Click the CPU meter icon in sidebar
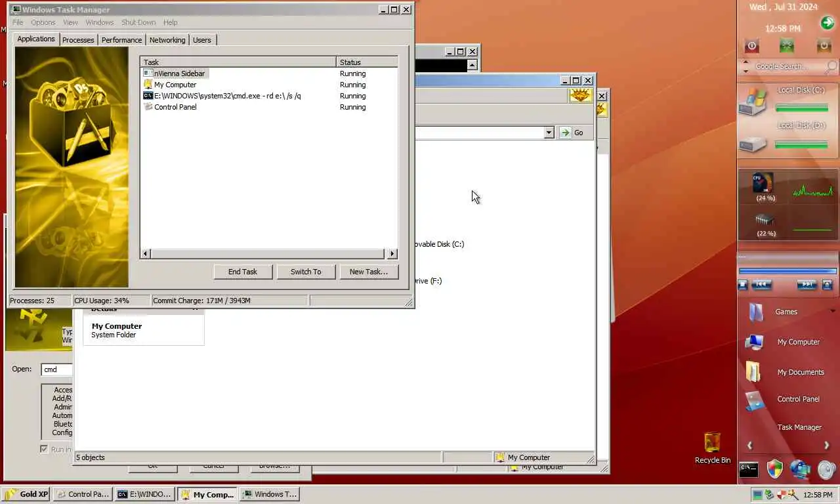This screenshot has height=504, width=840. [763, 183]
